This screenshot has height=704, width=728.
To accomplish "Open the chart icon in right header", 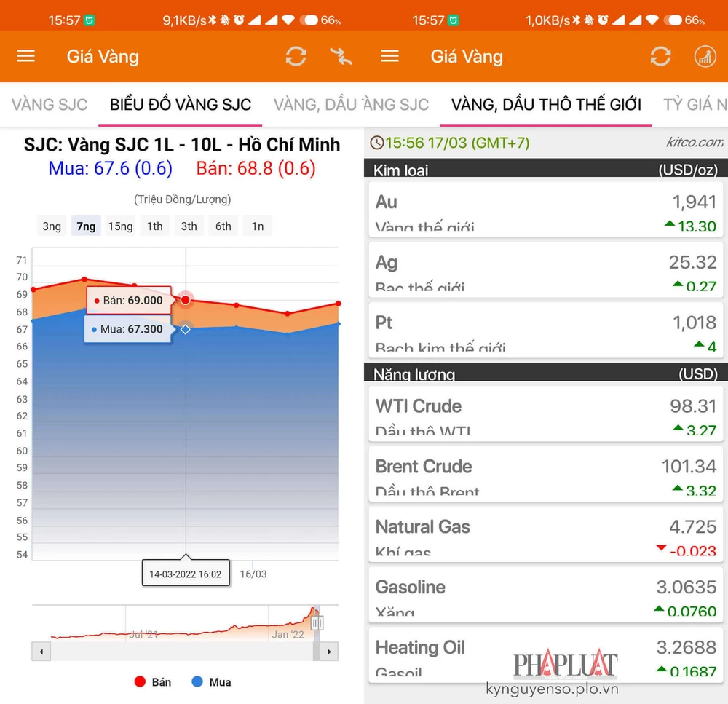I will click(x=705, y=56).
